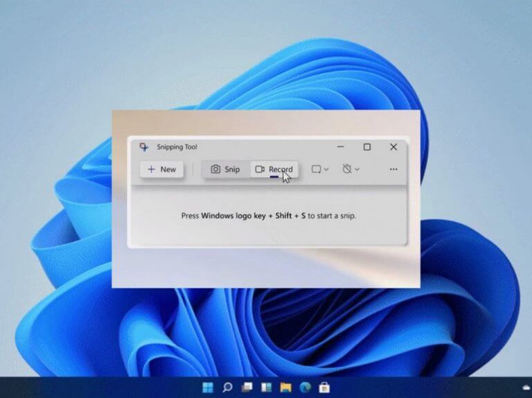Open taskbar Search
Image resolution: width=532 pixels, height=398 pixels.
click(x=227, y=387)
